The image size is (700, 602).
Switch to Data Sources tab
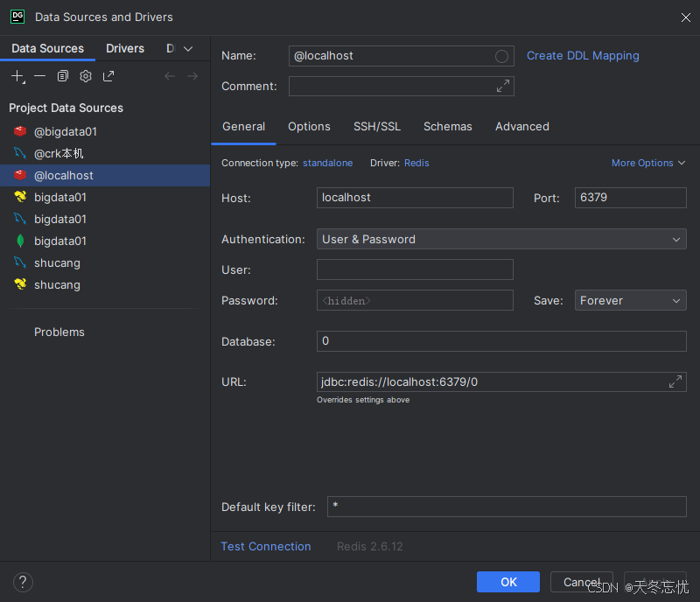48,48
